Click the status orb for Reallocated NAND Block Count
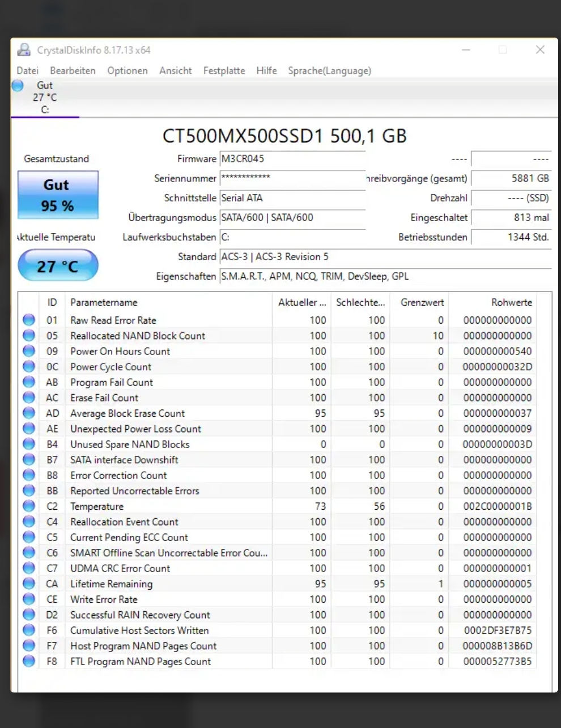This screenshot has width=561, height=728. pos(29,336)
